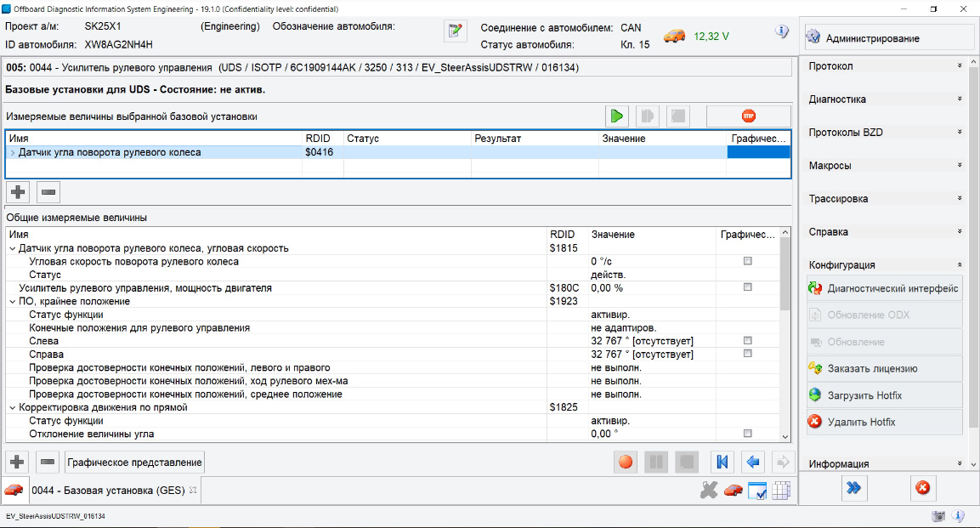
Task: Tick graph checkbox for мощность двигателя row
Action: [x=747, y=287]
